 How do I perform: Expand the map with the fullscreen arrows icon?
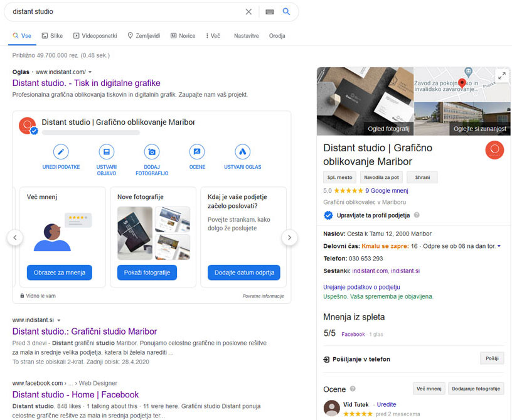pyautogui.click(x=502, y=76)
